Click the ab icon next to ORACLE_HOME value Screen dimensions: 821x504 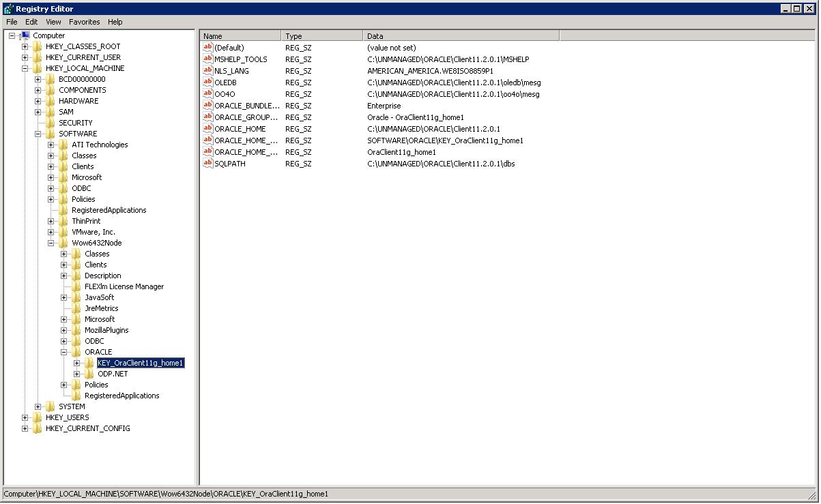pos(208,128)
